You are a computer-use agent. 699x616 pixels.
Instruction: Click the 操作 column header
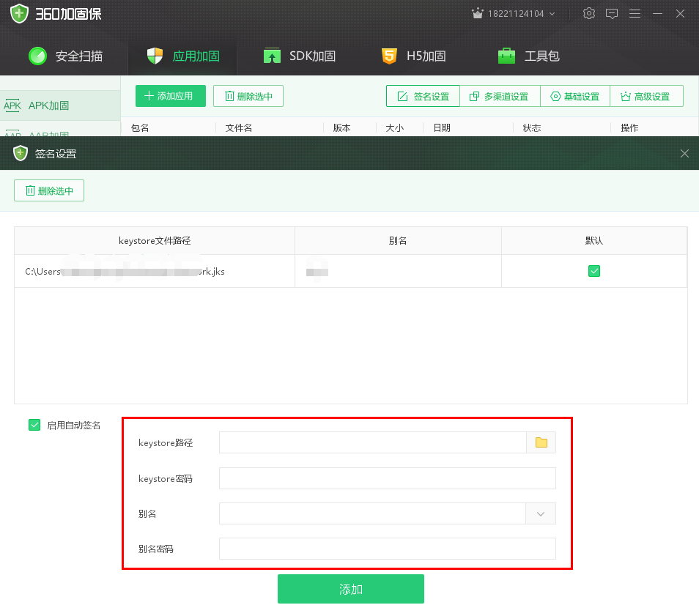(x=629, y=128)
